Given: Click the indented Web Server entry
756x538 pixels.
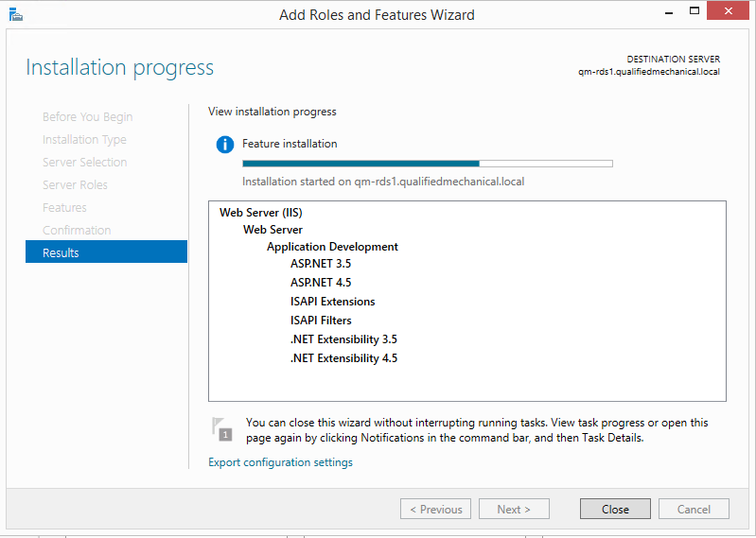Looking at the screenshot, I should pyautogui.click(x=273, y=230).
